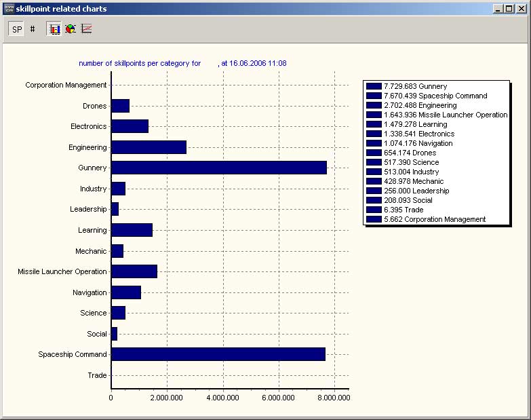Click the Spaceship Command axis label
This screenshot has width=531, height=420.
point(73,354)
